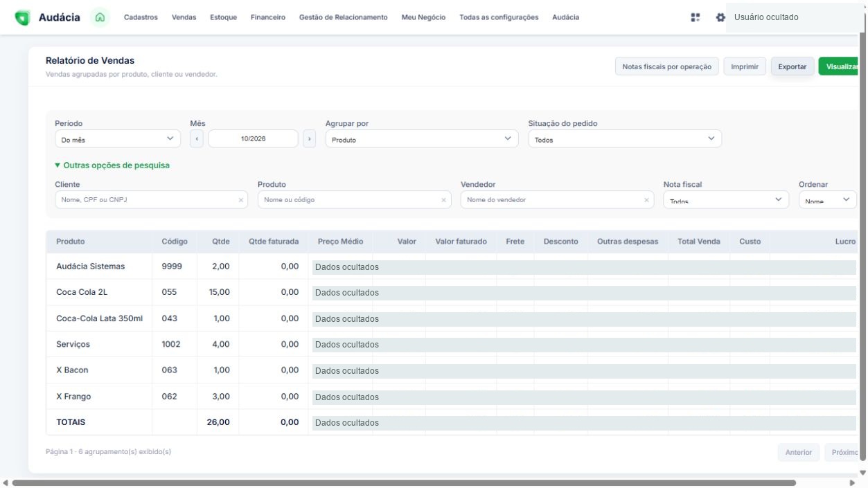This screenshot has width=868, height=488.
Task: Advance to the next month arrow
Action: tap(309, 139)
